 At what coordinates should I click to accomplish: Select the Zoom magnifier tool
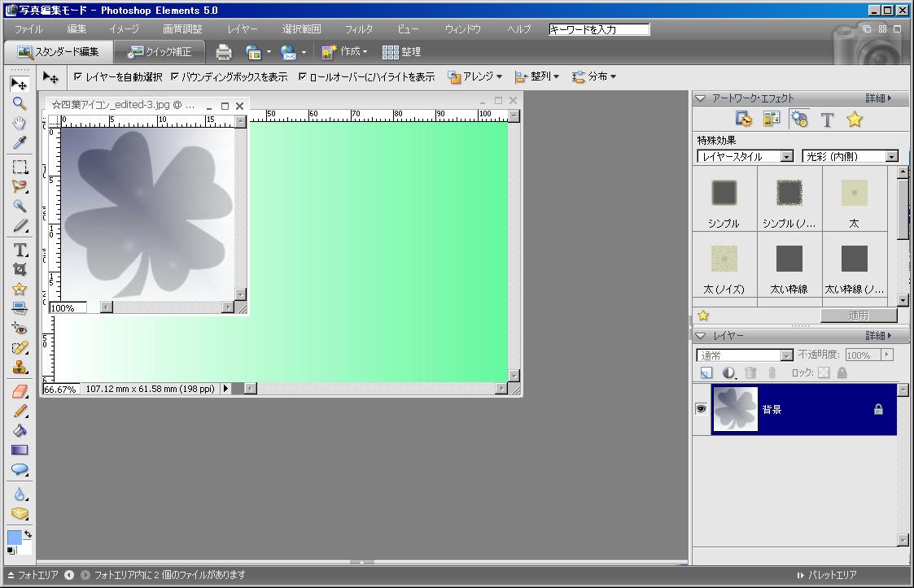click(20, 103)
